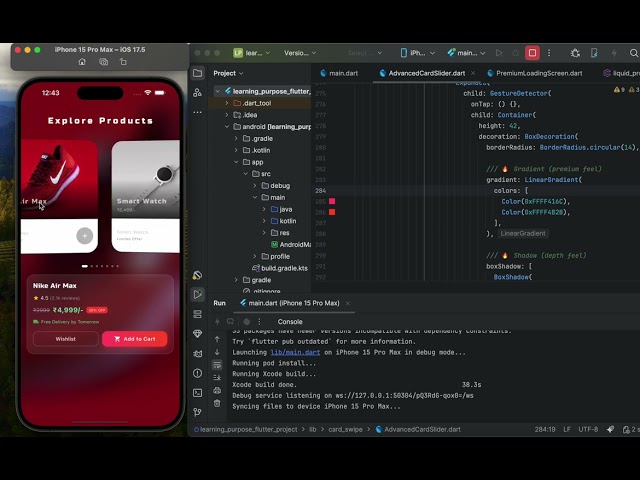Open the project name dropdown in title bar

(252, 53)
